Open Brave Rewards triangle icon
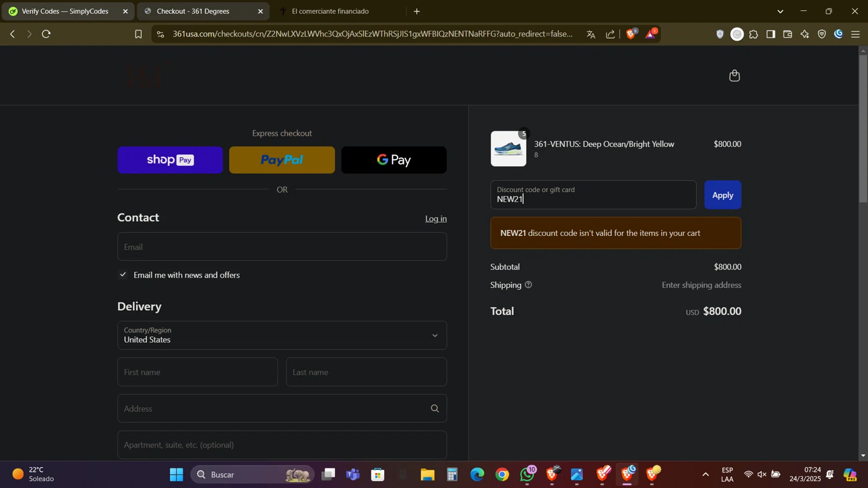Screen dimensions: 868x488 coord(651,34)
